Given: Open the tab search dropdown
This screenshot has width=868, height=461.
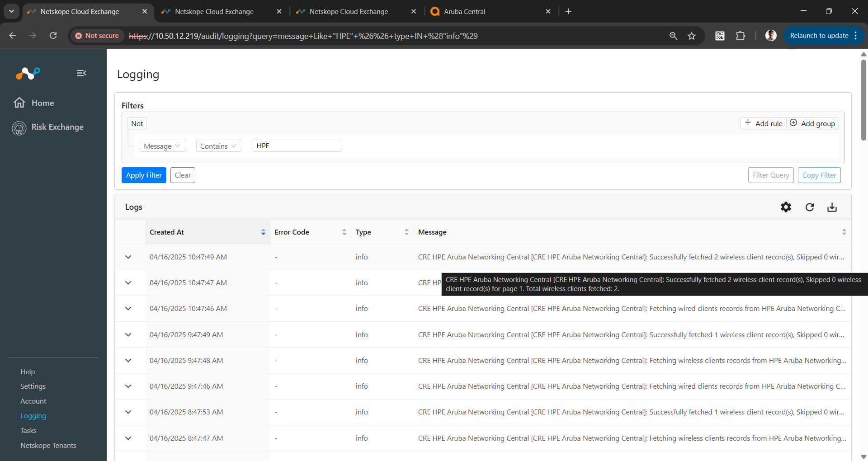Looking at the screenshot, I should [12, 12].
